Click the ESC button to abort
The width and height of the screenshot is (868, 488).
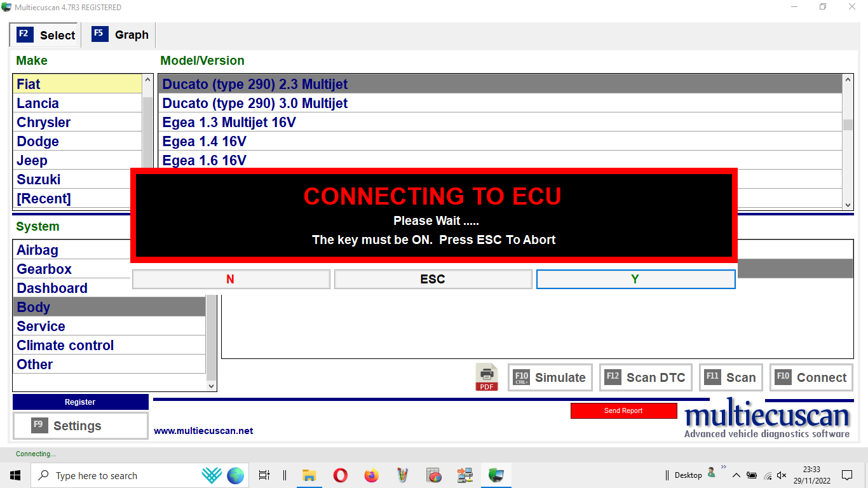433,279
